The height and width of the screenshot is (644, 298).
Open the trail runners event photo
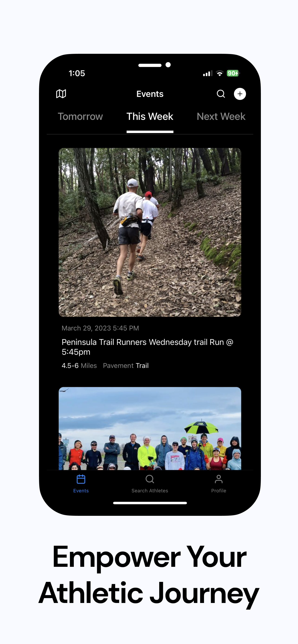(x=150, y=232)
